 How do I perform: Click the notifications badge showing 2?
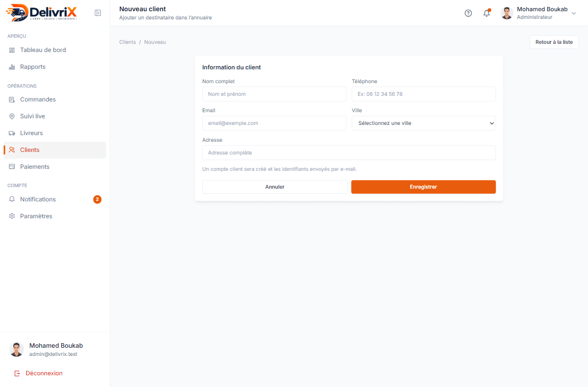point(97,199)
